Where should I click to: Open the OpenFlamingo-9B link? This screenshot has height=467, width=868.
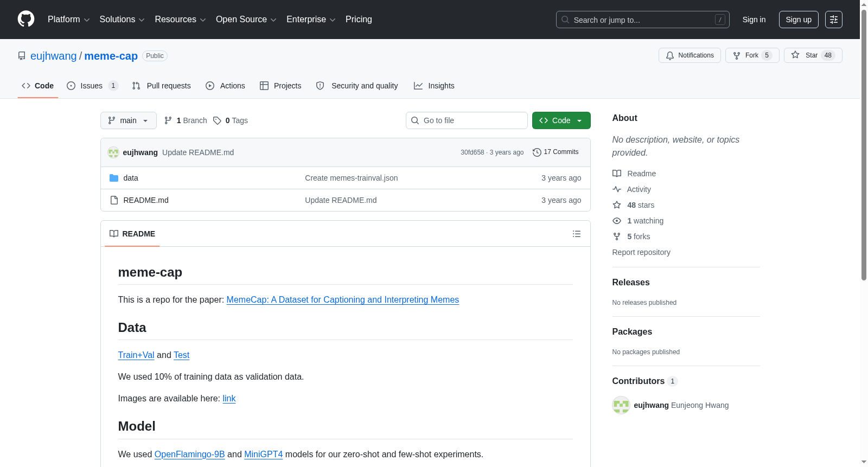189,454
